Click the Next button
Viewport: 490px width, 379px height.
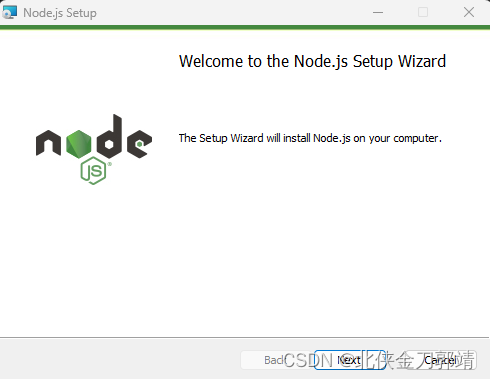[x=350, y=360]
